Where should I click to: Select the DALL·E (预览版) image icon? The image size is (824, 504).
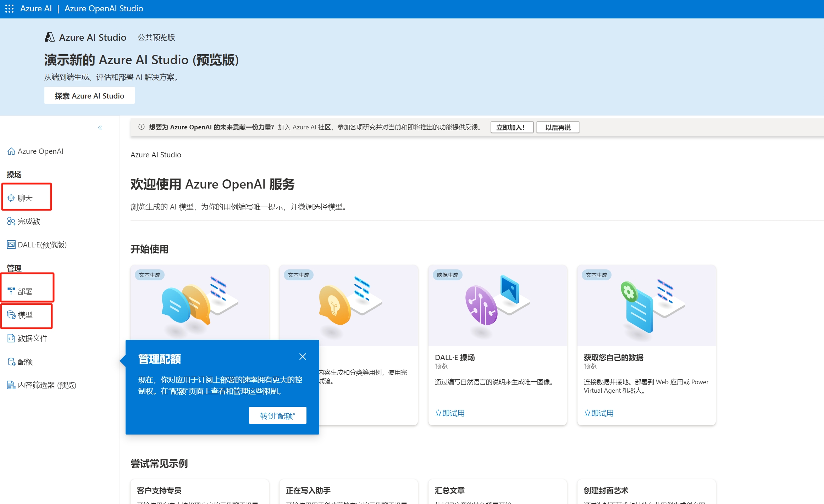point(11,245)
